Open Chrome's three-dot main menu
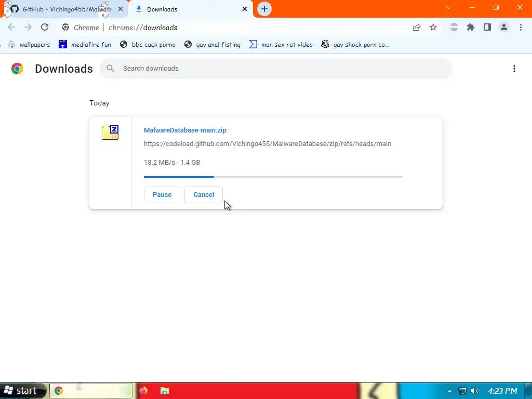Screen dimensions: 532x399 tap(521, 28)
